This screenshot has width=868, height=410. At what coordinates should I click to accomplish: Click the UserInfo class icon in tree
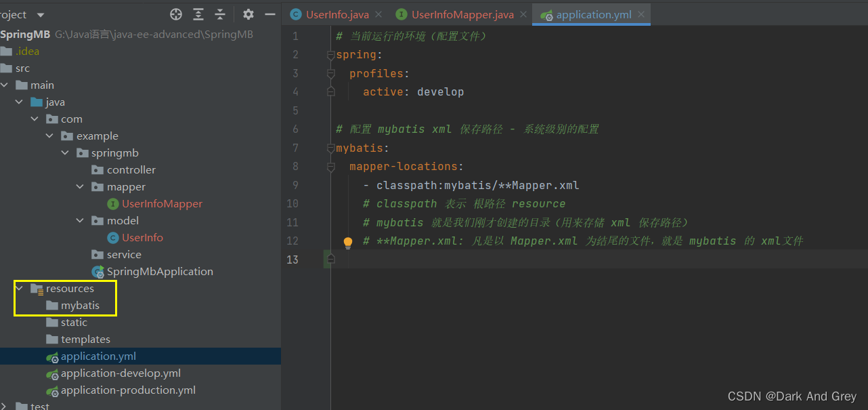click(113, 237)
